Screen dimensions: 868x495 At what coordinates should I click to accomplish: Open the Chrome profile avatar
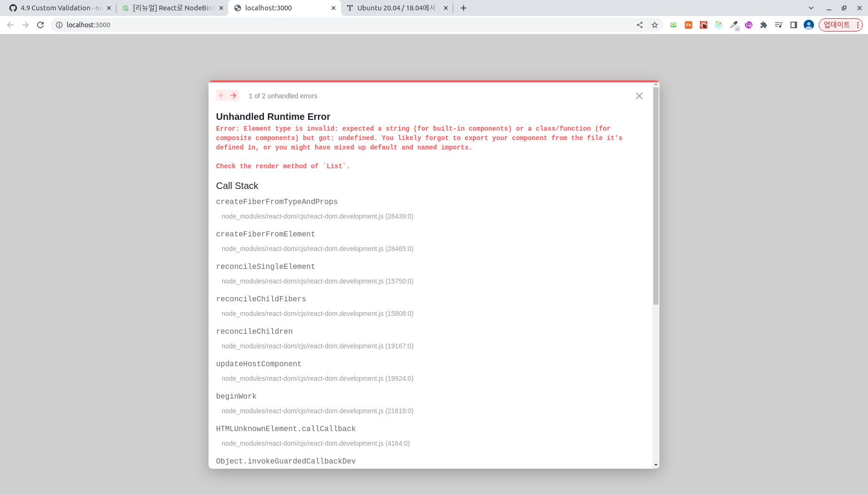[x=809, y=25]
